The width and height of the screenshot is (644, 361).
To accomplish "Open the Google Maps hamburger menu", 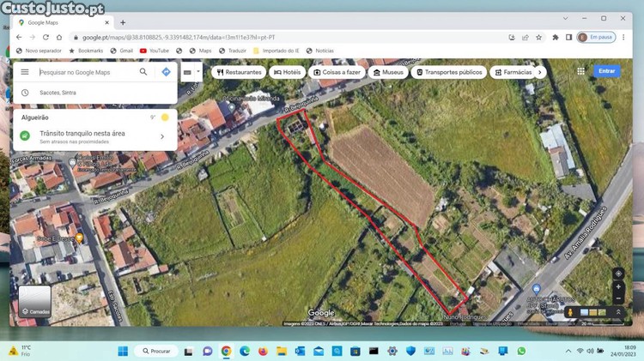I will click(x=25, y=73).
